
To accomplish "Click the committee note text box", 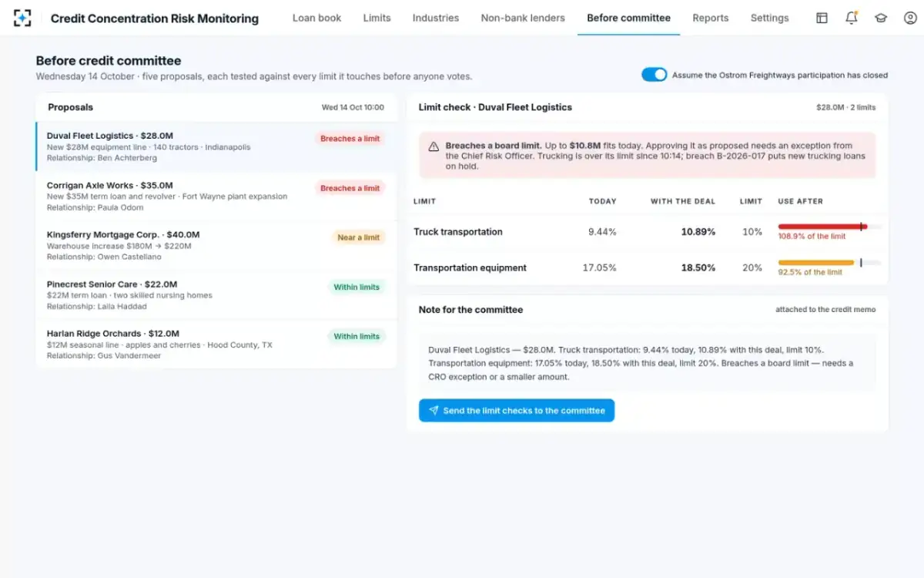I will pos(647,363).
